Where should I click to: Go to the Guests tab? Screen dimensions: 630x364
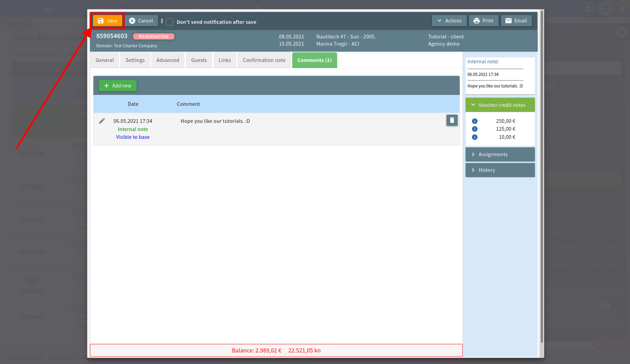(x=199, y=60)
